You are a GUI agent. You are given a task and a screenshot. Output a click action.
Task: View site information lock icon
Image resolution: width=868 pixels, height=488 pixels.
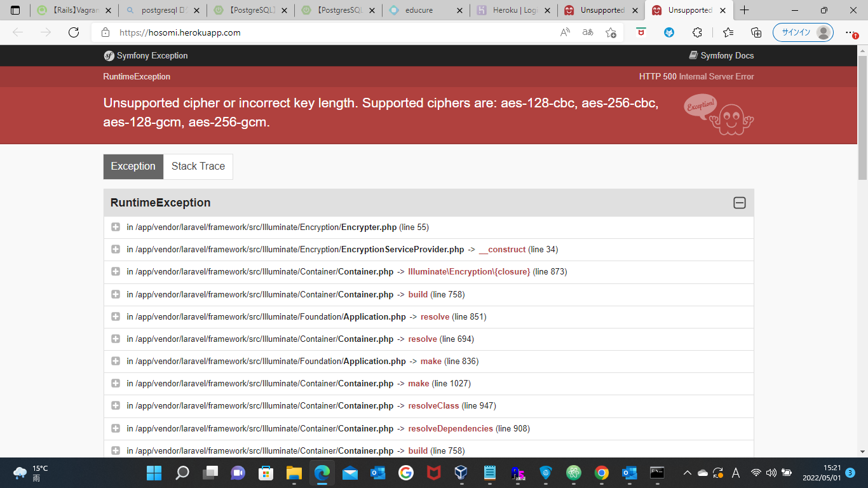coord(105,32)
